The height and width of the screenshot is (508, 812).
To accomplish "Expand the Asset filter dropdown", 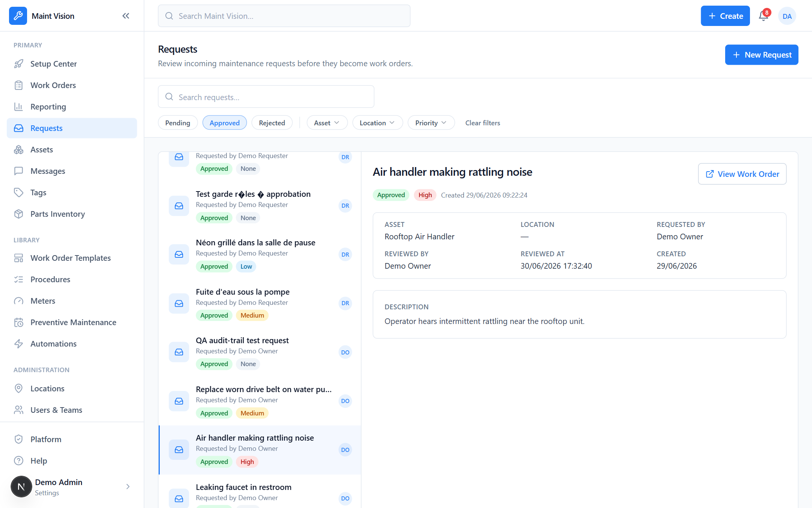I will (x=327, y=123).
